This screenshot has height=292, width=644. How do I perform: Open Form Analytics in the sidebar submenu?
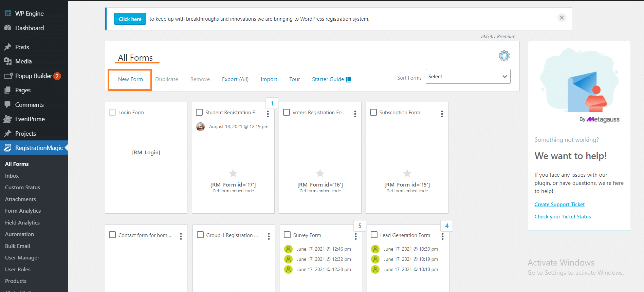point(23,211)
